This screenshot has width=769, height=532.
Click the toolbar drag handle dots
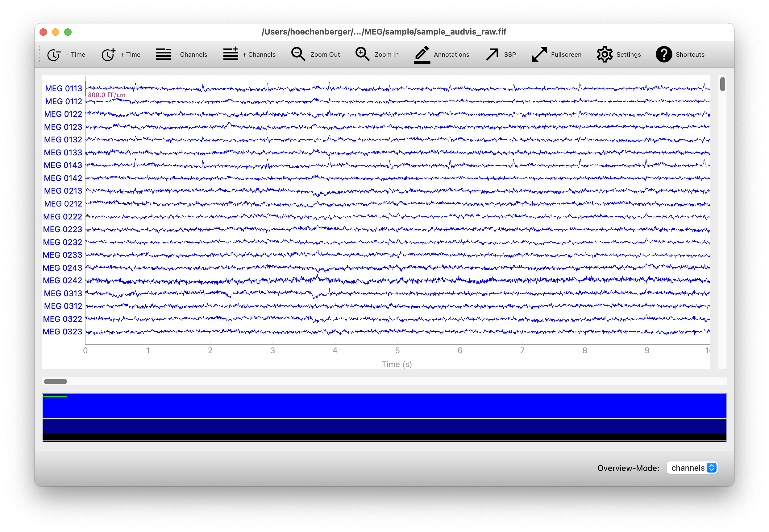[x=39, y=54]
